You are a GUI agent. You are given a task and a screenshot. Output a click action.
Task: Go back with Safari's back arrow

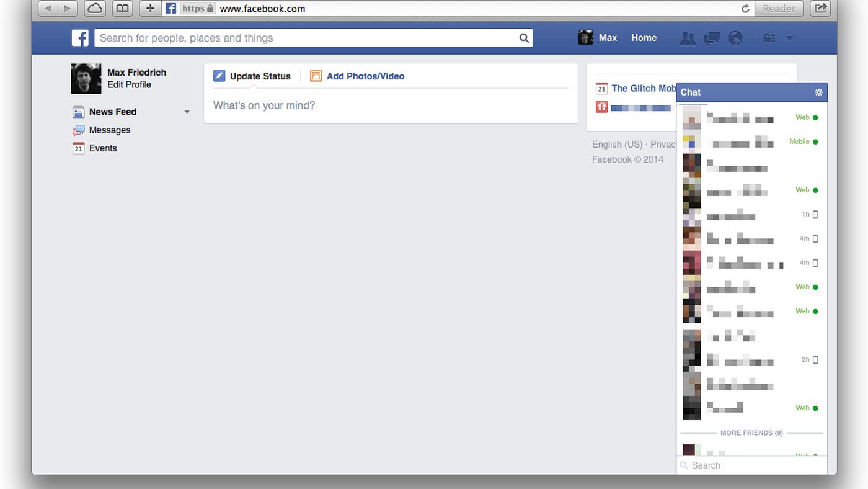[x=48, y=8]
